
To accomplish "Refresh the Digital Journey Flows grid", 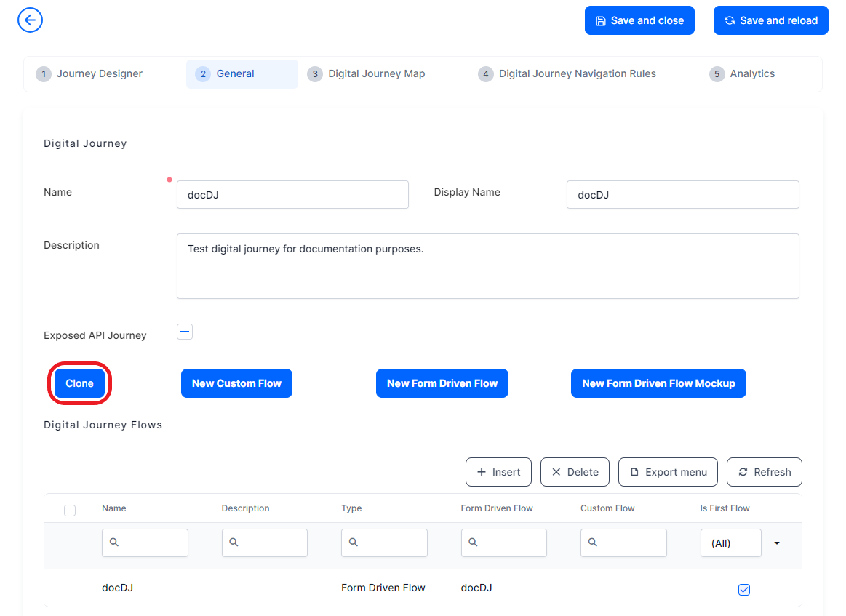I will click(x=764, y=472).
